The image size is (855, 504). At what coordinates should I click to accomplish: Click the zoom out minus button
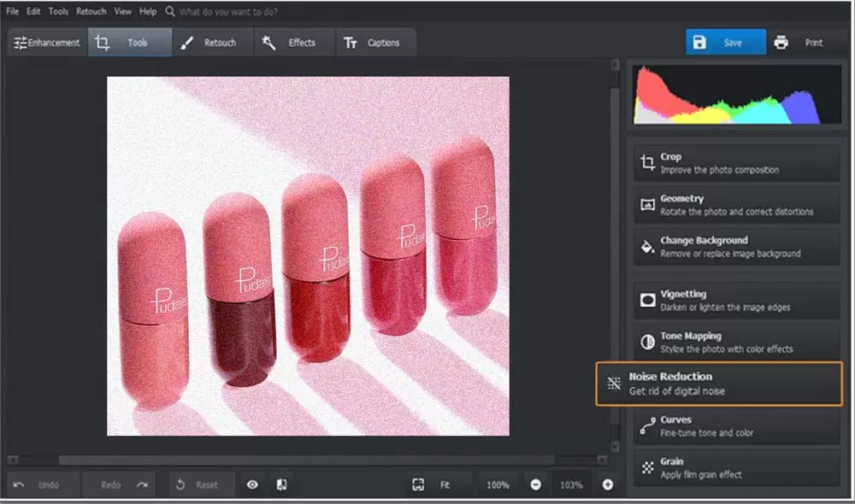tap(536, 484)
